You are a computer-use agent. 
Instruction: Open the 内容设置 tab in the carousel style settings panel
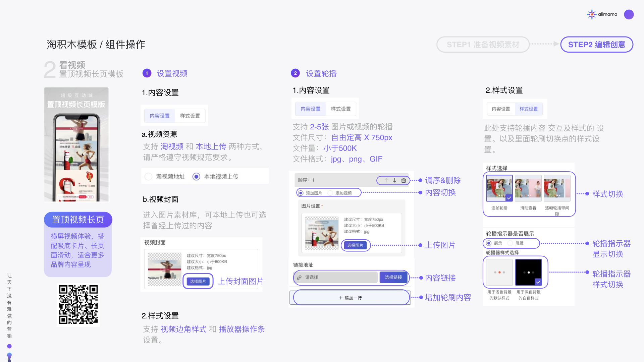501,109
